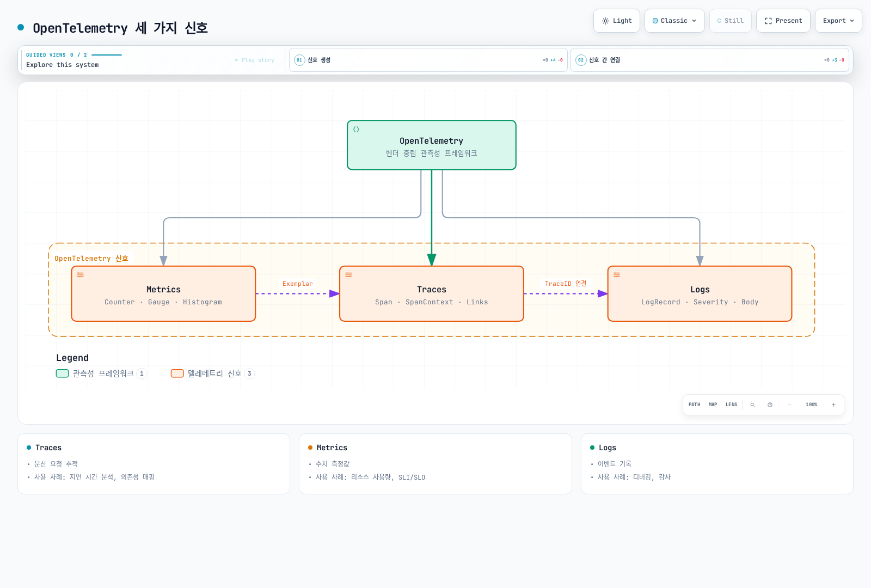Open the Classic style dropdown
The width and height of the screenshot is (871, 588).
[x=674, y=21]
